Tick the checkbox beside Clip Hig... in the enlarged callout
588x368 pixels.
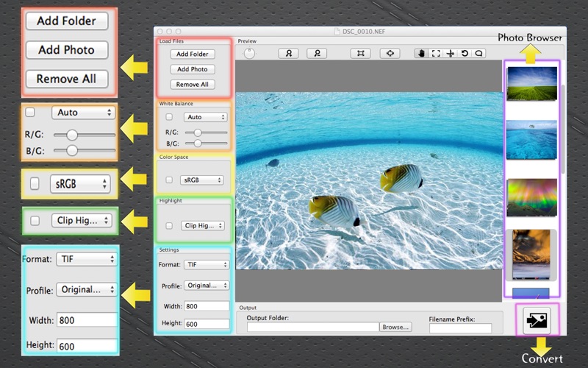coord(35,220)
